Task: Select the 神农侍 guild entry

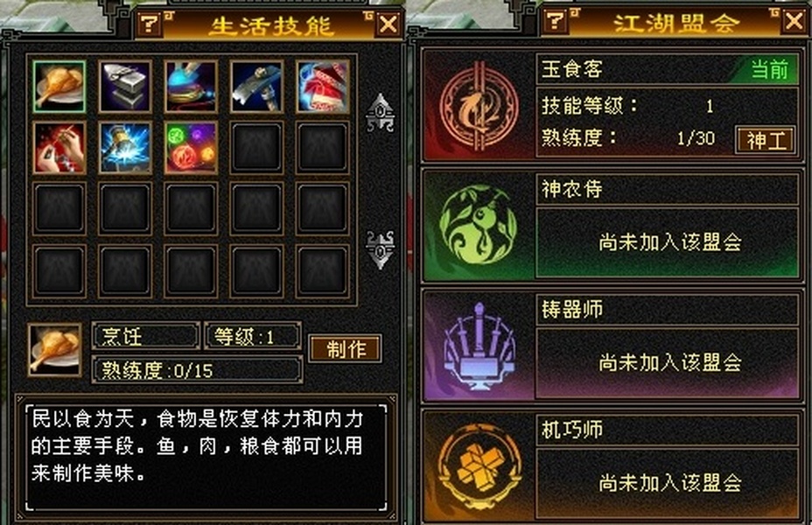Action: (x=612, y=225)
